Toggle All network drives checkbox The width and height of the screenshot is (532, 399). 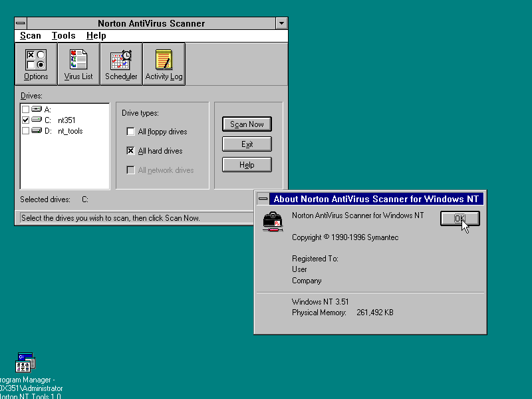(130, 170)
